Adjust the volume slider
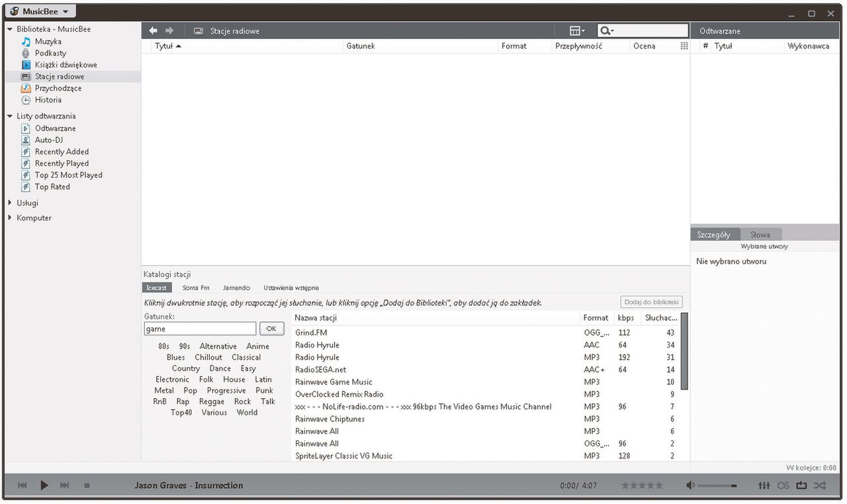Screen dimensions: 847x504 717,485
